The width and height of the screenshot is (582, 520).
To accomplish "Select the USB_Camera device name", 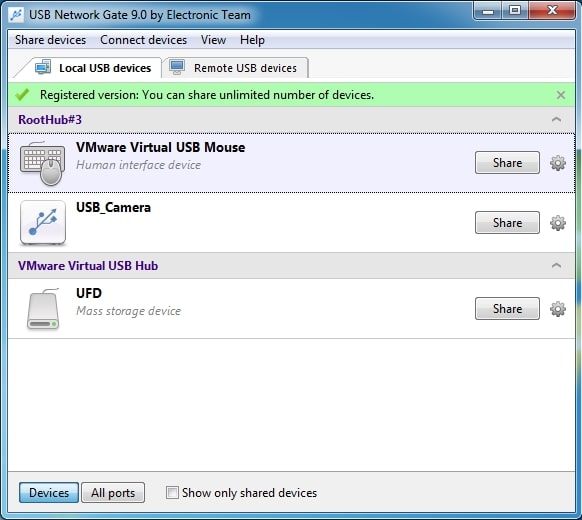I will (113, 207).
